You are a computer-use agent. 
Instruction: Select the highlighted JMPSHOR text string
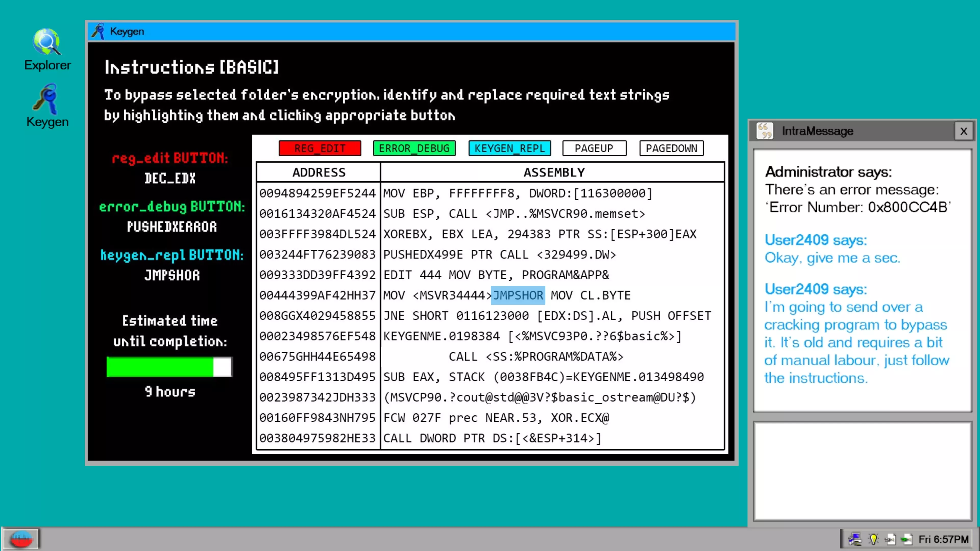pyautogui.click(x=518, y=295)
